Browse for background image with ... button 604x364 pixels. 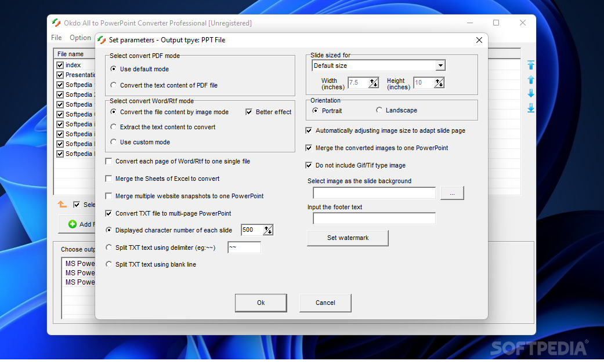click(452, 193)
